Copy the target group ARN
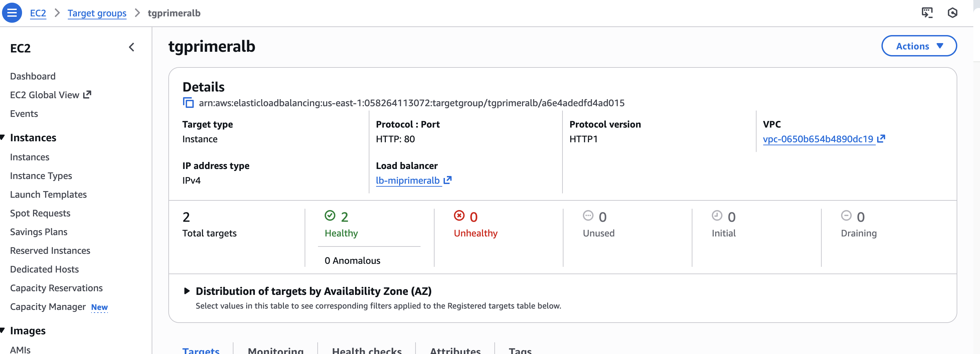The height and width of the screenshot is (354, 980). click(x=188, y=103)
